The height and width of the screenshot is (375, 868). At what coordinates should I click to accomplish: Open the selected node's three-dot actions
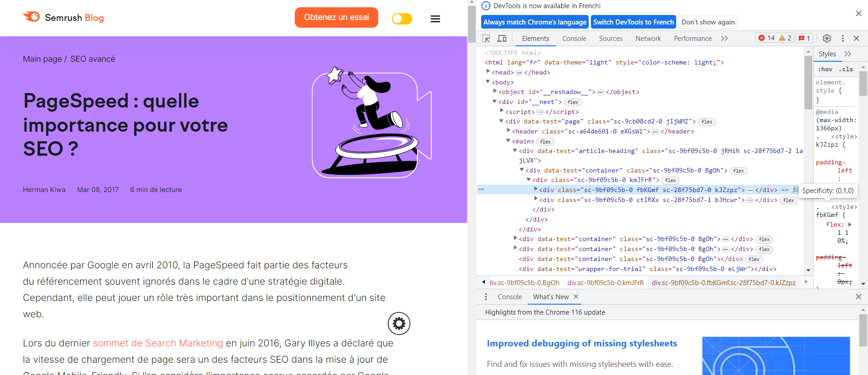point(481,190)
